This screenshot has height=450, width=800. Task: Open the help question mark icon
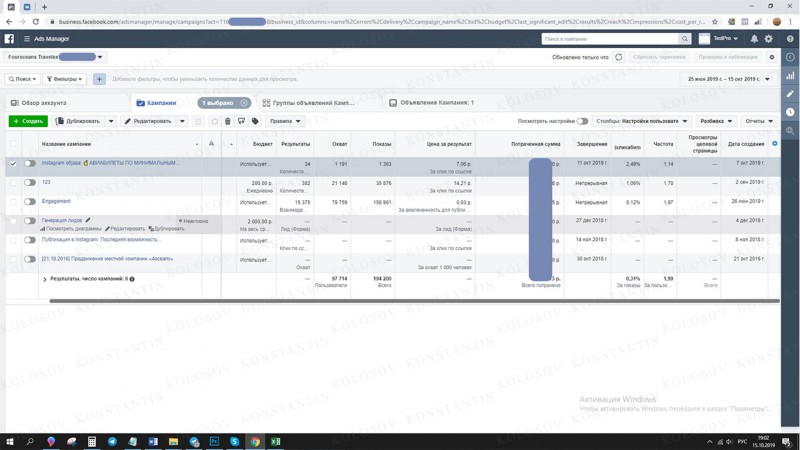click(790, 39)
